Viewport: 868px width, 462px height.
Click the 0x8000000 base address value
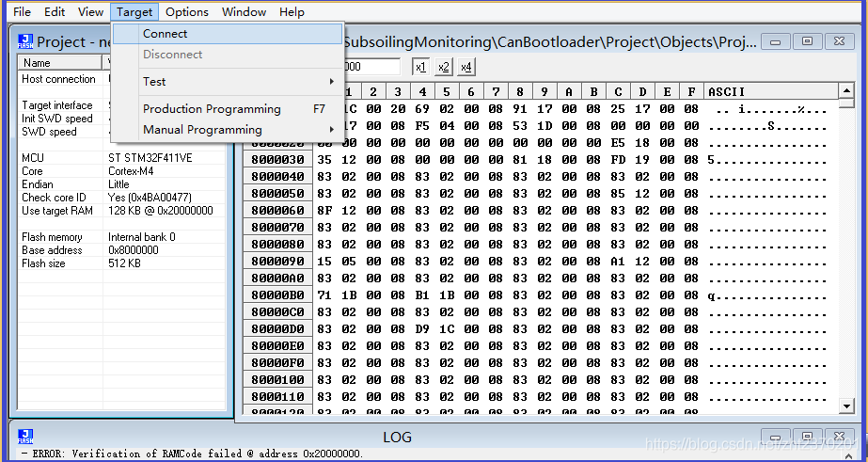[134, 250]
